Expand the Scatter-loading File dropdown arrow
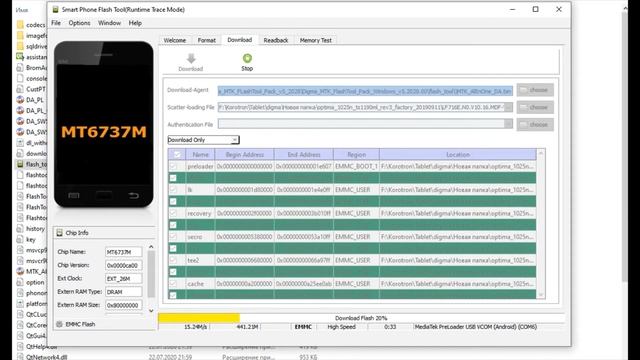The width and height of the screenshot is (640, 360). click(x=508, y=107)
